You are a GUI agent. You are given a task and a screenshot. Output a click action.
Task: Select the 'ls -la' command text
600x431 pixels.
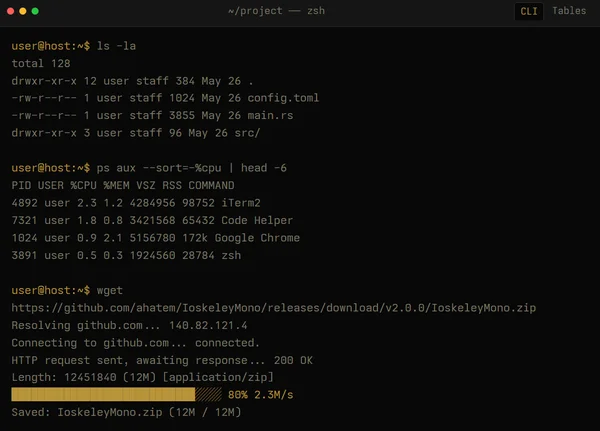tap(116, 46)
